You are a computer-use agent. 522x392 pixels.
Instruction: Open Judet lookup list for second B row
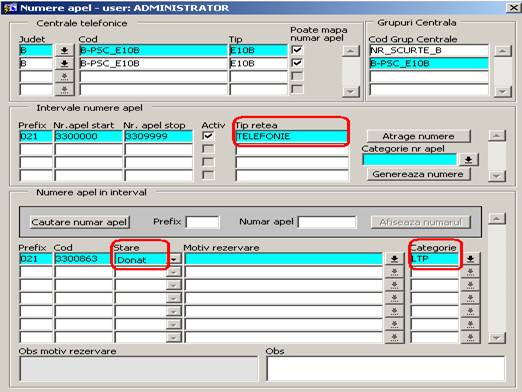(x=64, y=63)
